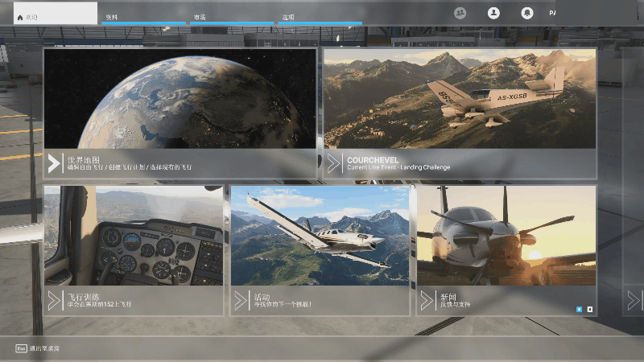Viewport: 644px width, 362px height.
Task: Select the 新闻 news label
Action: point(448,297)
